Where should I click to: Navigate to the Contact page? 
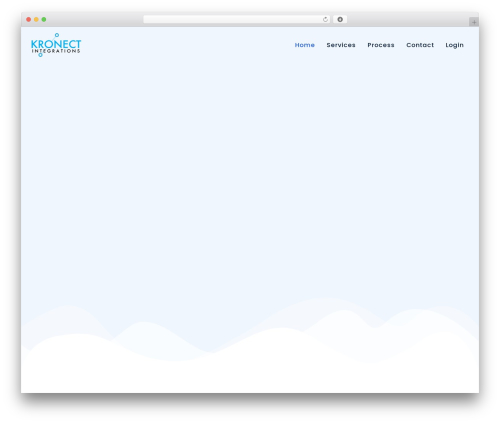coord(420,45)
